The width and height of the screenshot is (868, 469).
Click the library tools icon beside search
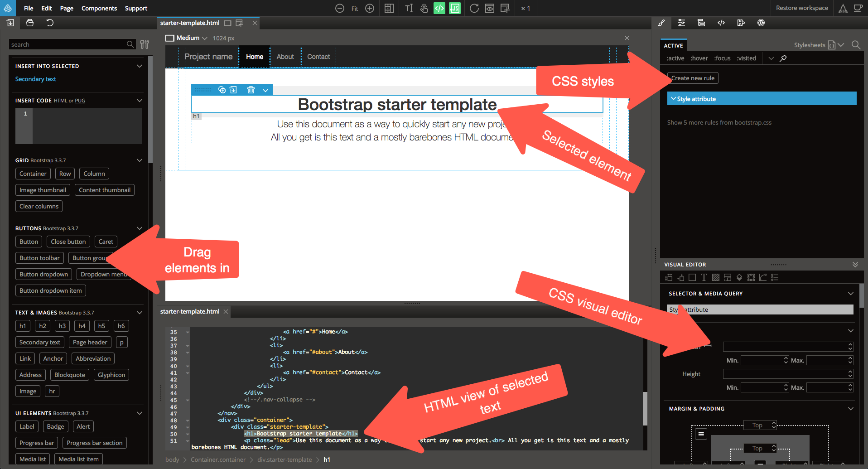point(145,44)
